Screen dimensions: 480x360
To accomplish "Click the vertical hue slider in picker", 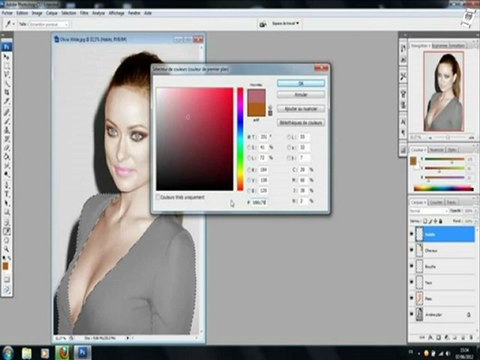I will point(240,139).
